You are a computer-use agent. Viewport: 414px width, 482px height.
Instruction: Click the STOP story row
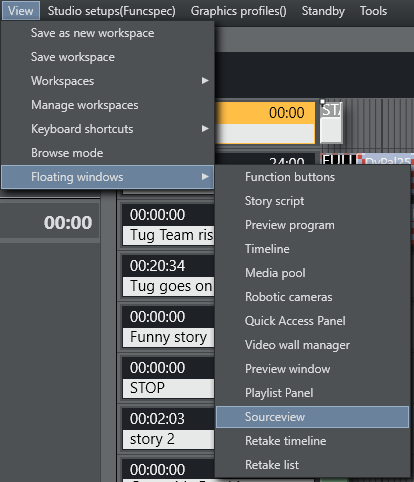click(x=168, y=388)
